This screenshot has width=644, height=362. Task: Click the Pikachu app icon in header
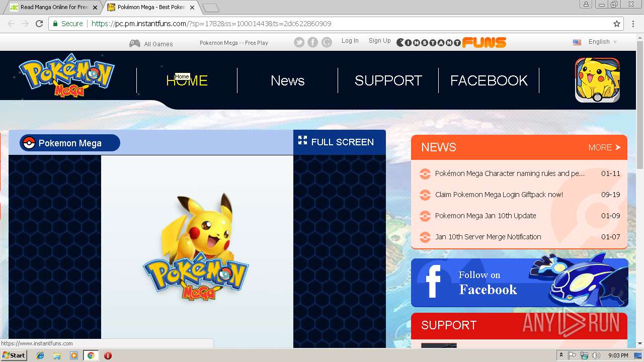coord(597,80)
